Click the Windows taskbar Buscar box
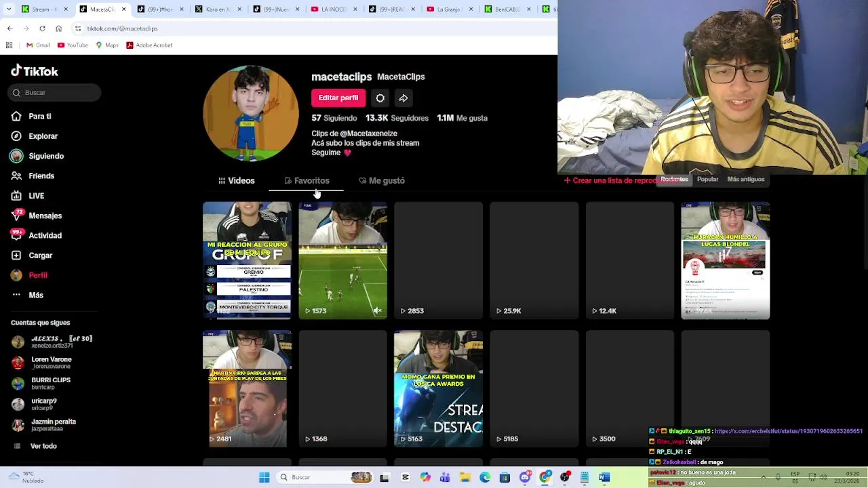 click(x=325, y=477)
